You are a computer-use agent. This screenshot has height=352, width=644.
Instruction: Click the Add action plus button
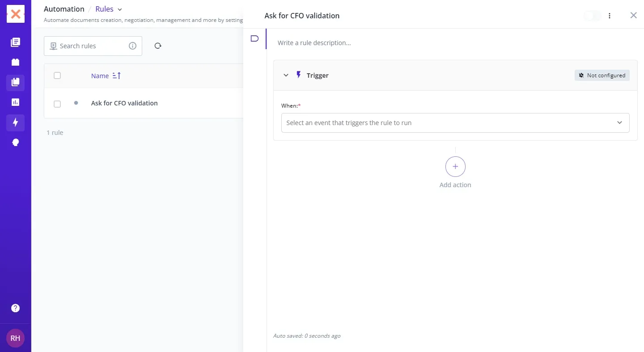click(455, 167)
